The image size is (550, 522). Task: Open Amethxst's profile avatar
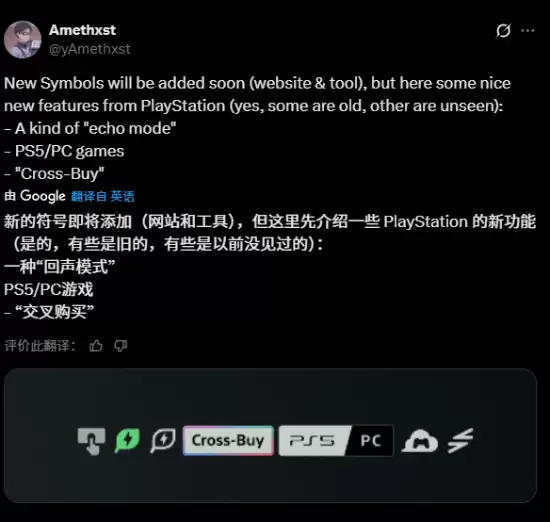click(22, 39)
